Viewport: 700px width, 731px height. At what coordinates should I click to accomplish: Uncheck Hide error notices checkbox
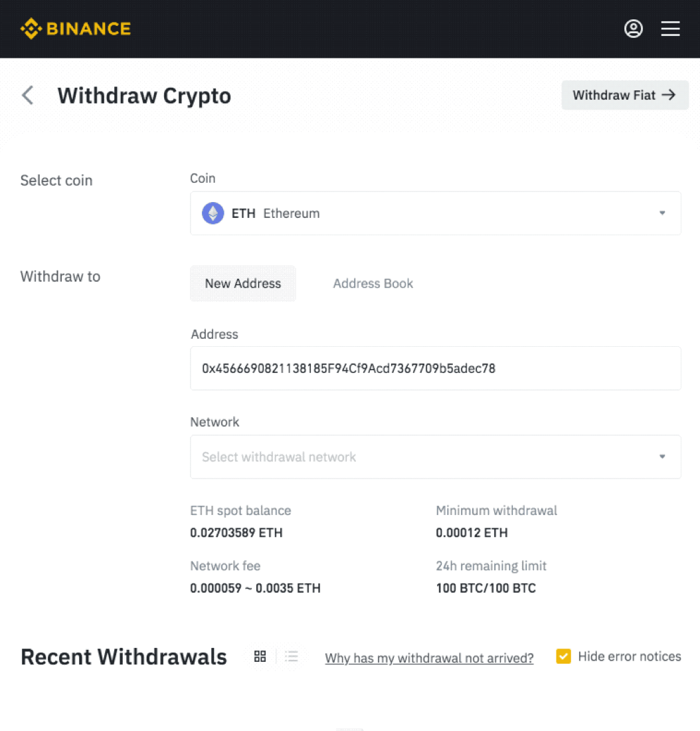tap(563, 657)
